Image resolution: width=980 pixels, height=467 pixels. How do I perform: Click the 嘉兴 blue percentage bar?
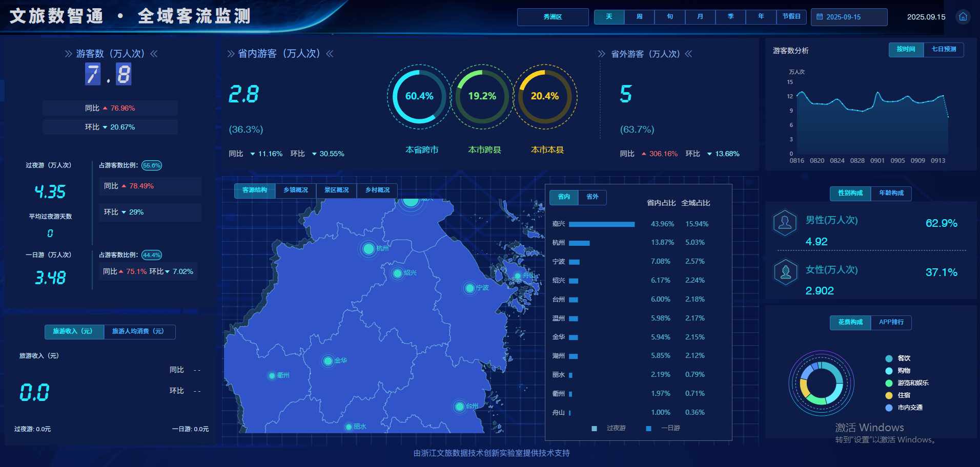[602, 224]
